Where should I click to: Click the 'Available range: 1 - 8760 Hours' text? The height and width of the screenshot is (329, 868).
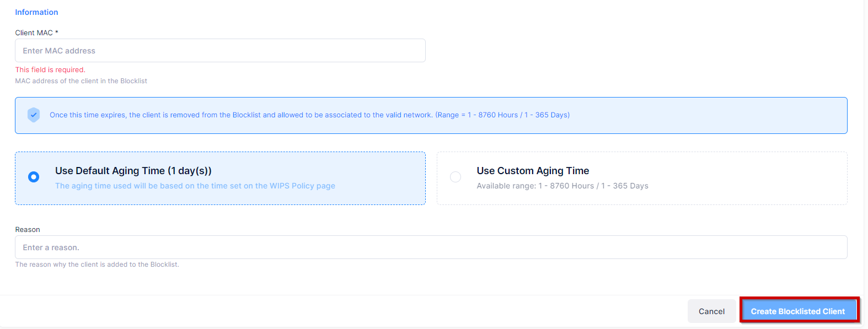pyautogui.click(x=562, y=186)
